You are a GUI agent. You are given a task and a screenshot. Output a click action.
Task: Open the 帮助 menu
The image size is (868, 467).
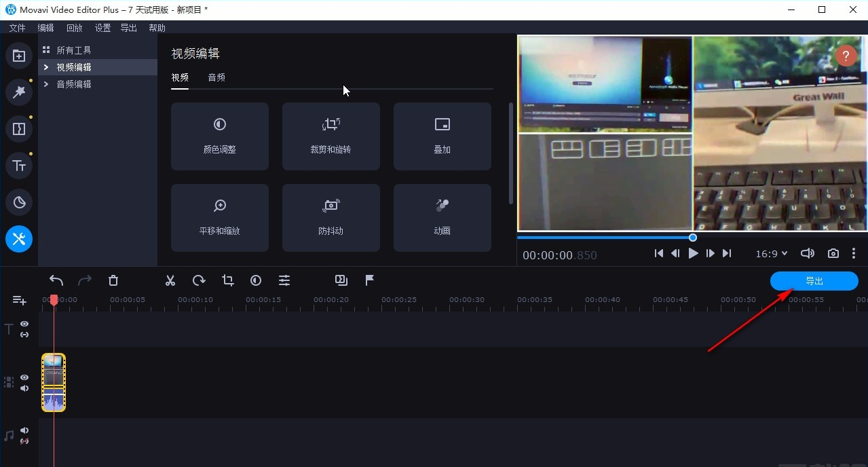[x=157, y=28]
